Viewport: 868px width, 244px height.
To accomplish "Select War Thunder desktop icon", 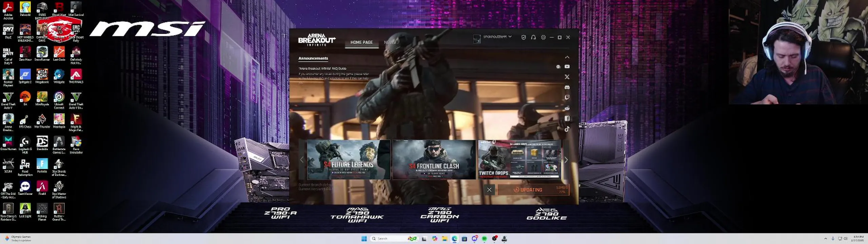I will pos(42,121).
